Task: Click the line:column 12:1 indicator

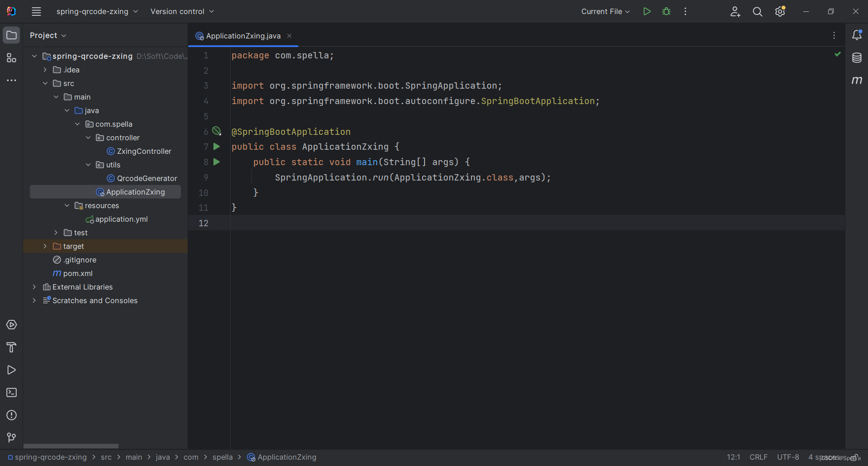Action: [x=734, y=457]
